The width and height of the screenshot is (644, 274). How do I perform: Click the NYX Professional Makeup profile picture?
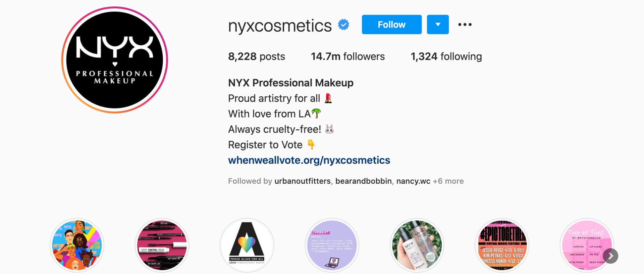tap(114, 60)
